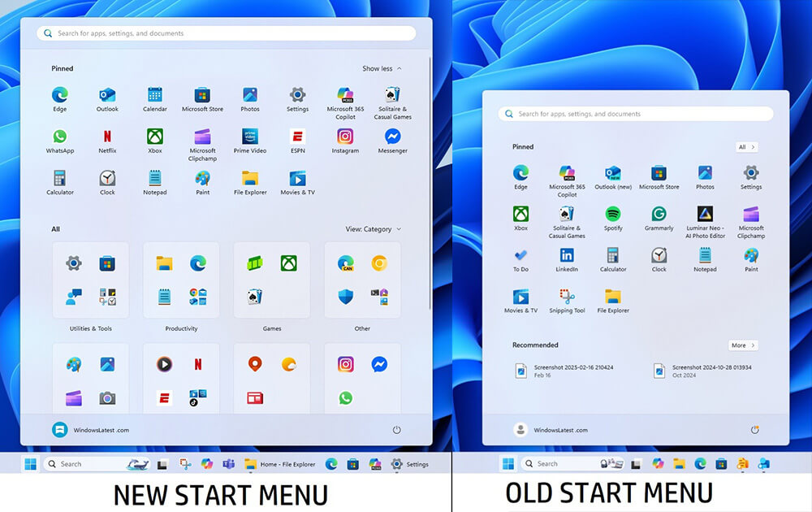Open Microsoft Store in the right taskbar
The image size is (812, 512).
pyautogui.click(x=721, y=464)
